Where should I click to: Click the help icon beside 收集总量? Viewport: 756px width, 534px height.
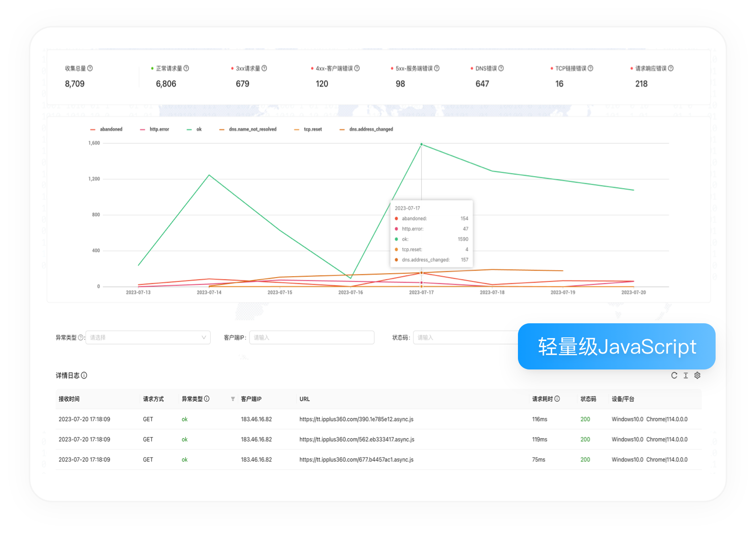[x=90, y=68]
